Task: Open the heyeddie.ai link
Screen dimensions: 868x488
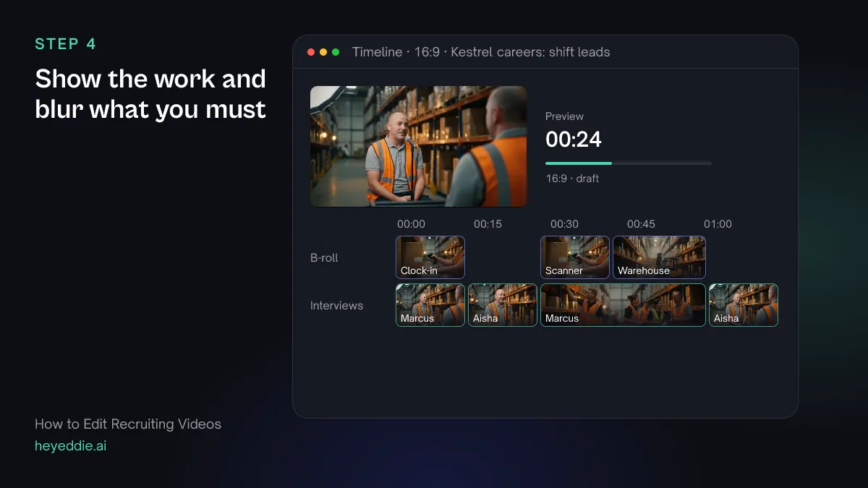Action: click(70, 446)
